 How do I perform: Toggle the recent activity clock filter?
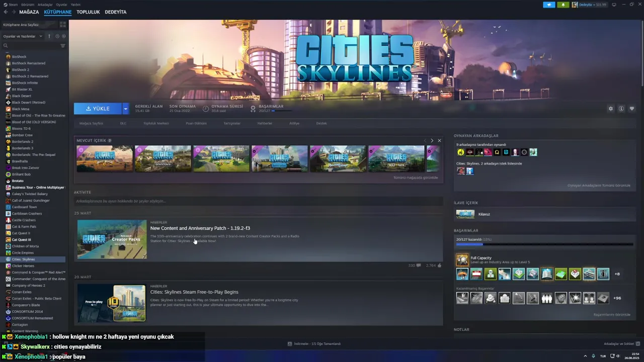pos(57,36)
